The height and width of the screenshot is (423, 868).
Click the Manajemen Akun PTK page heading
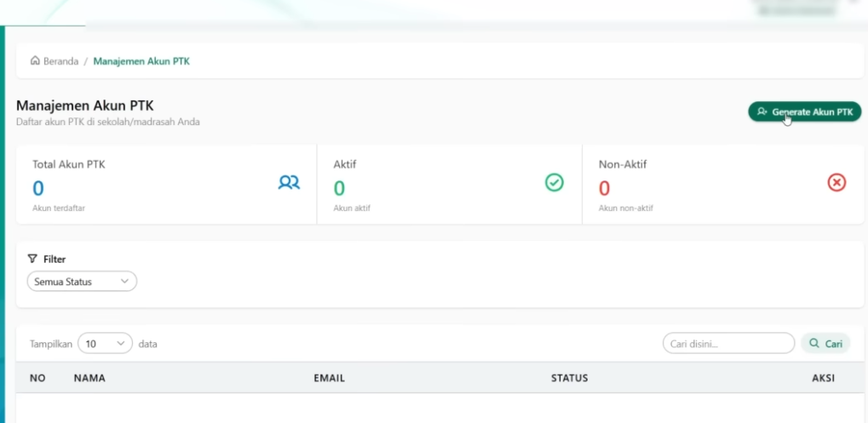coord(84,106)
